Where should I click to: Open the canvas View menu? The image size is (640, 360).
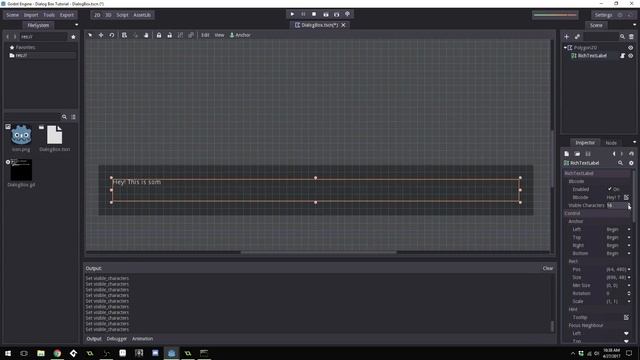coord(219,35)
